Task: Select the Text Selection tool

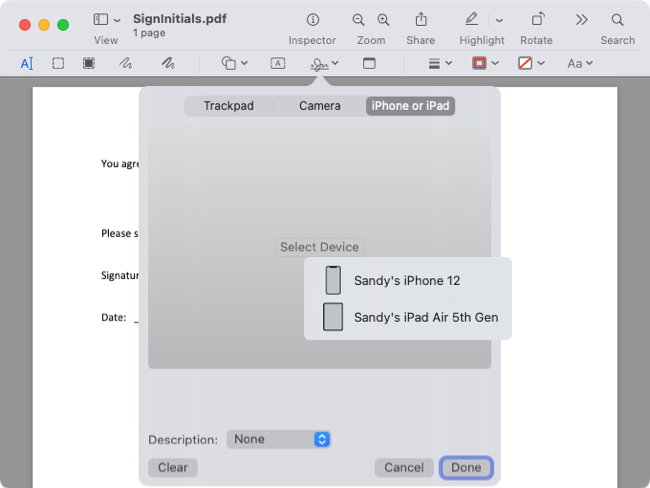Action: pos(27,63)
